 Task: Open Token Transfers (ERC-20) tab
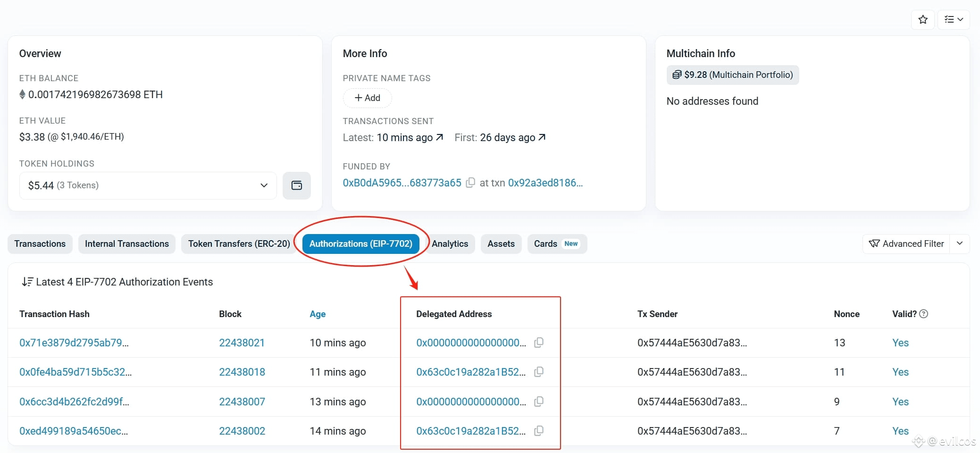coord(239,244)
